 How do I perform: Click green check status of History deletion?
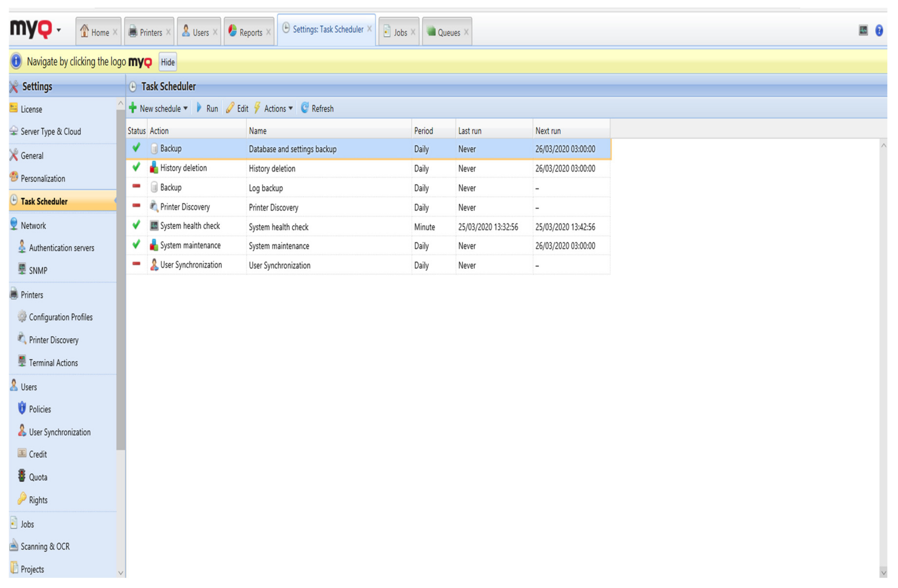click(x=136, y=167)
